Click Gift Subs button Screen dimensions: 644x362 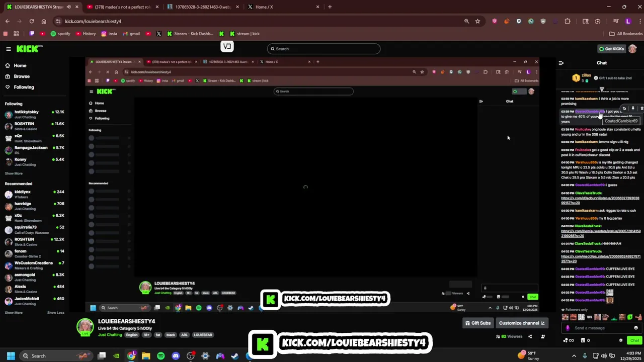click(x=477, y=323)
